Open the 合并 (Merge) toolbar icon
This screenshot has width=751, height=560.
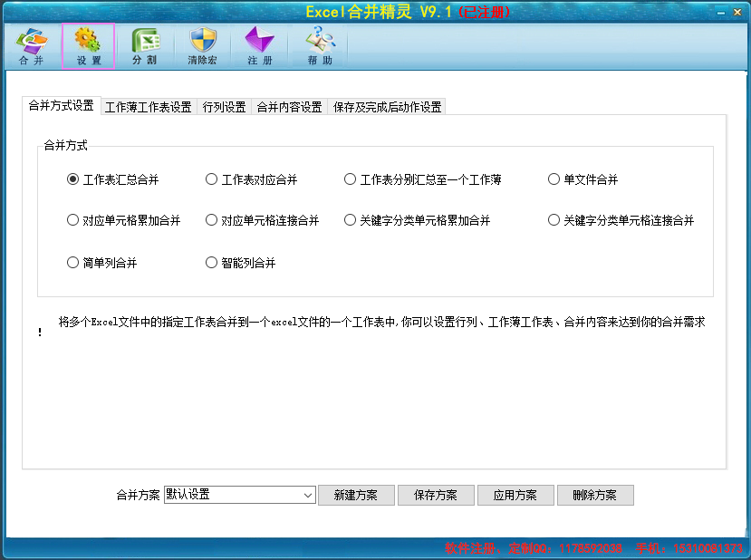pyautogui.click(x=32, y=46)
